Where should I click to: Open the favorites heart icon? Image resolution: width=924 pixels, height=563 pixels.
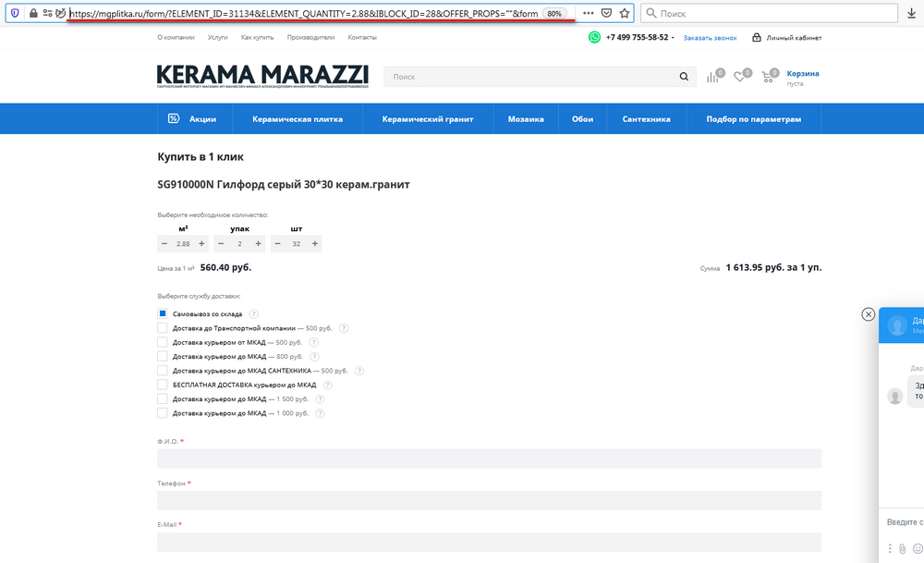coord(739,77)
